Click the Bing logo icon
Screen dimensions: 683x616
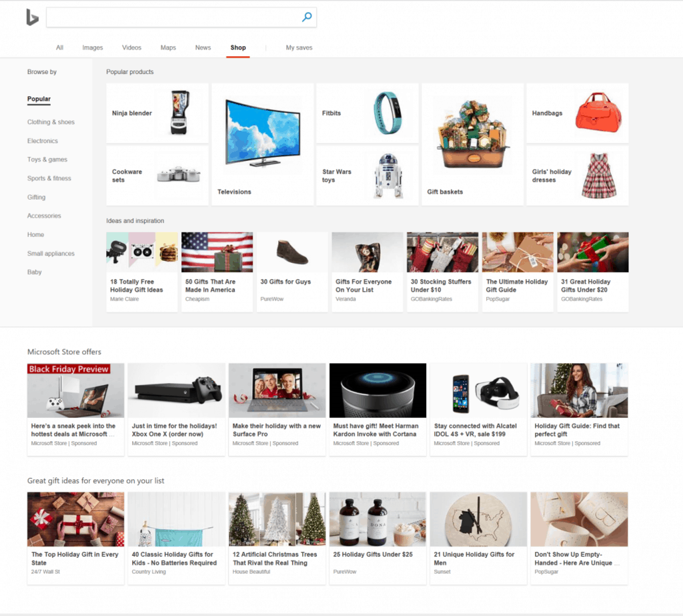coord(32,18)
